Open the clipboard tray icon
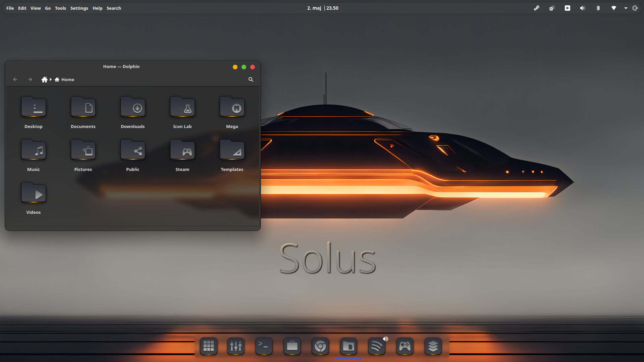The width and height of the screenshot is (644, 362). click(552, 8)
